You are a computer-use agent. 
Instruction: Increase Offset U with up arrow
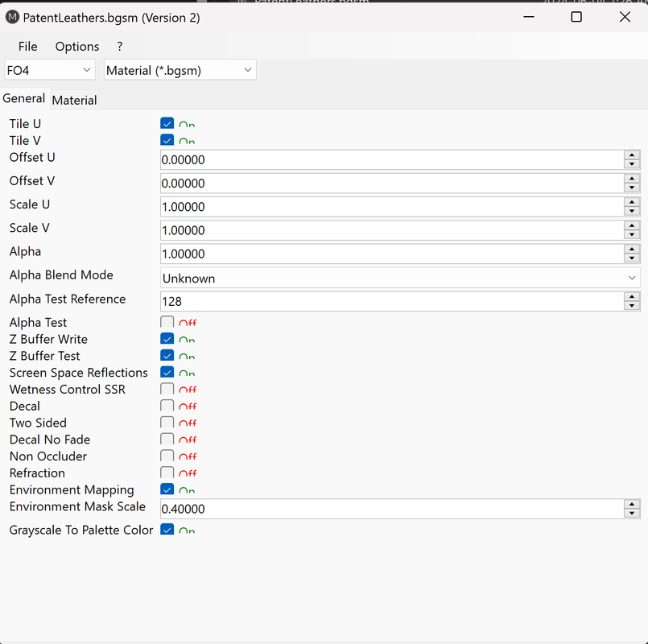(632, 155)
